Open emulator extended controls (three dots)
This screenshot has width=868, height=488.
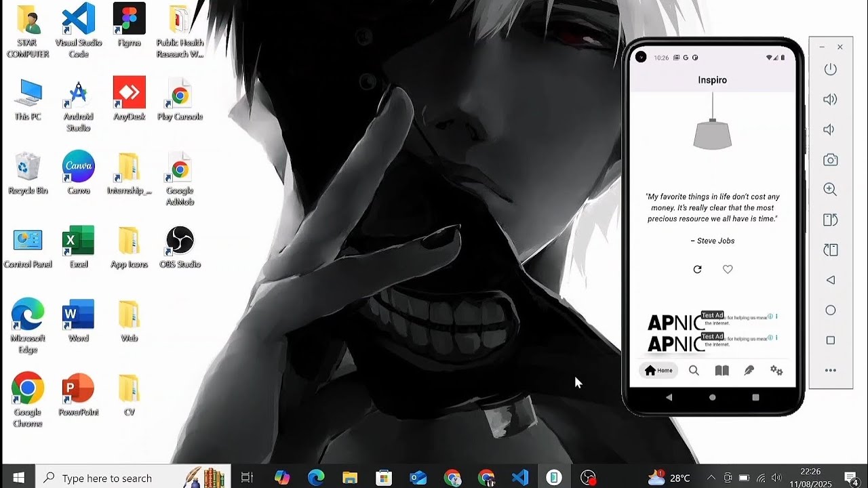[830, 371]
